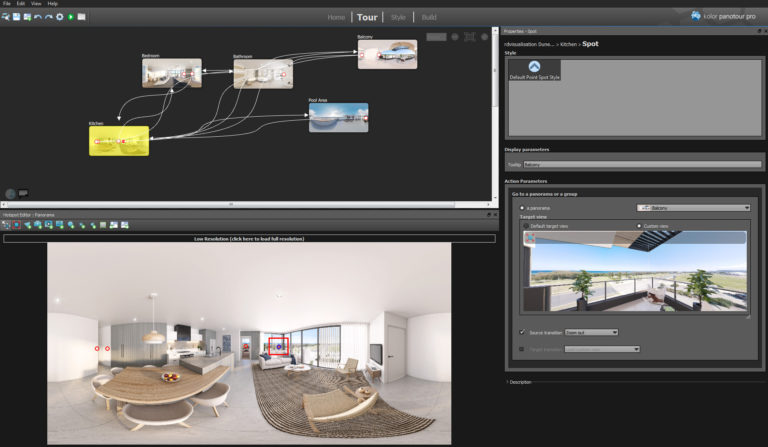
Task: Switch to the Build tab
Action: [x=429, y=17]
